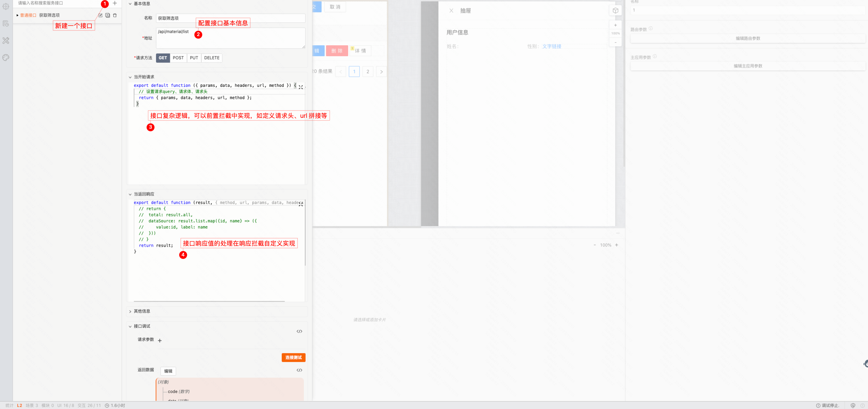This screenshot has height=409, width=868.
Task: Open the settings gear in left sidebar
Action: coord(6,6)
